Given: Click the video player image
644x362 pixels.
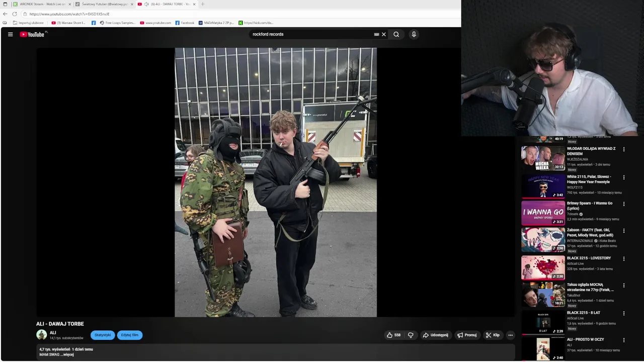Looking at the screenshot, I should pyautogui.click(x=276, y=183).
